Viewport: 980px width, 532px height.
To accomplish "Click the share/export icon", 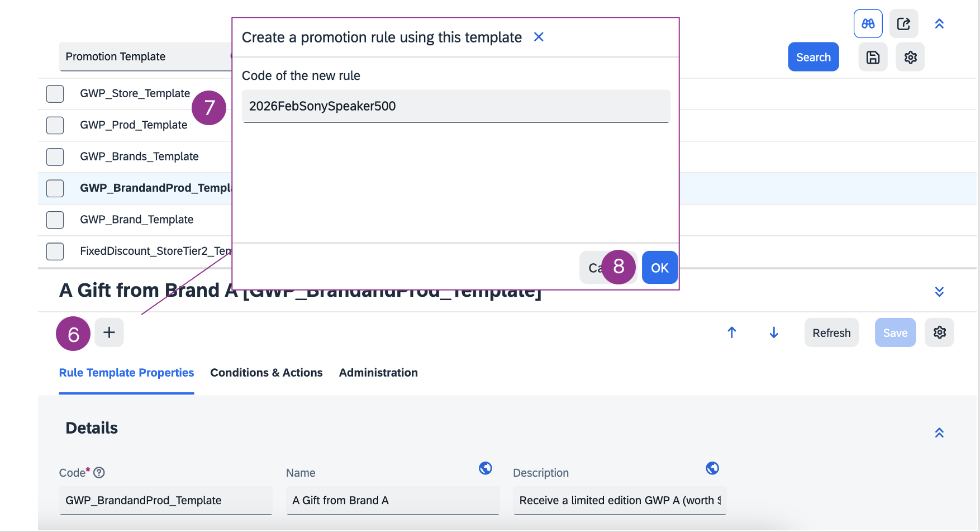I will 903,23.
